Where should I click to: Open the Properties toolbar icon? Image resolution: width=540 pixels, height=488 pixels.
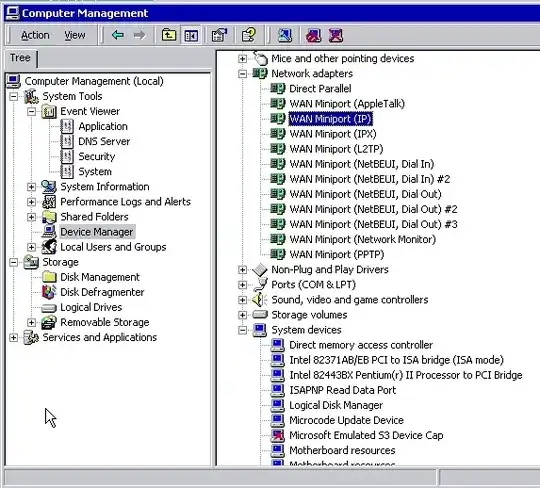[x=220, y=35]
